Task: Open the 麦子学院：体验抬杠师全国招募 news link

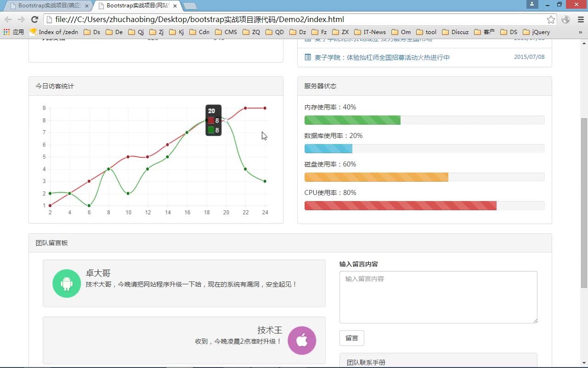Action: click(382, 57)
